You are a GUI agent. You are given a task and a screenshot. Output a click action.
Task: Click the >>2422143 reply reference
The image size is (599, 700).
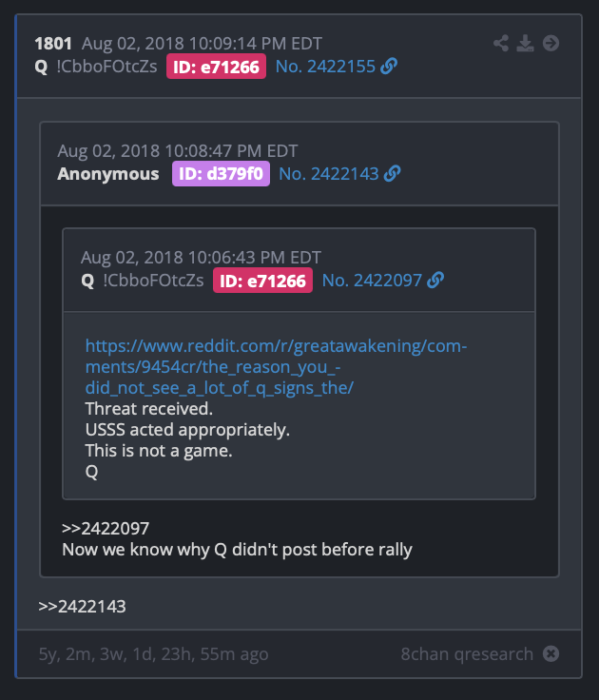pyautogui.click(x=82, y=607)
